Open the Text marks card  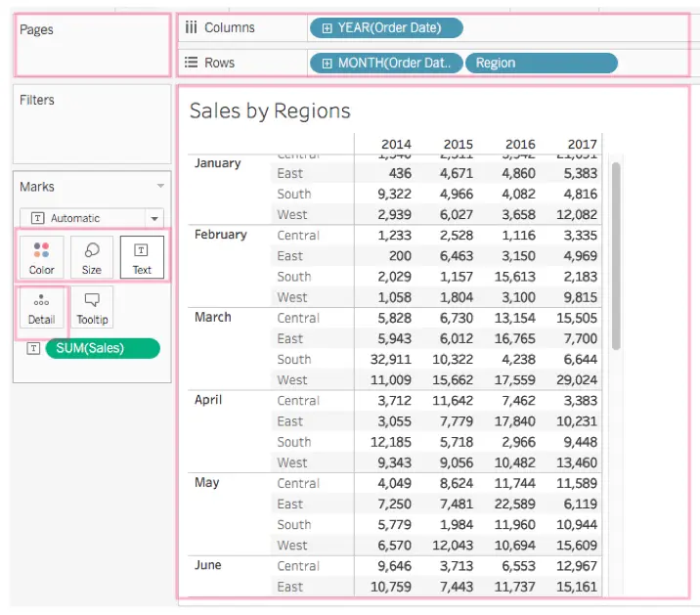click(x=142, y=257)
